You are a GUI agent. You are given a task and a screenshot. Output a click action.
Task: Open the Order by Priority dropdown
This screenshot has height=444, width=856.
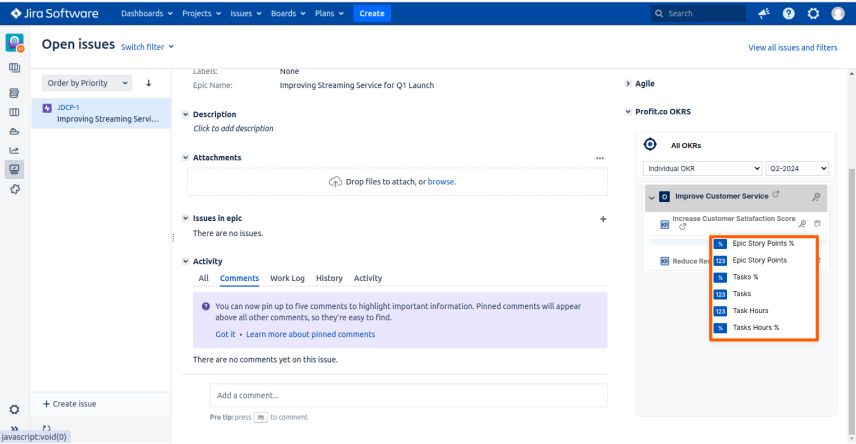pos(87,83)
